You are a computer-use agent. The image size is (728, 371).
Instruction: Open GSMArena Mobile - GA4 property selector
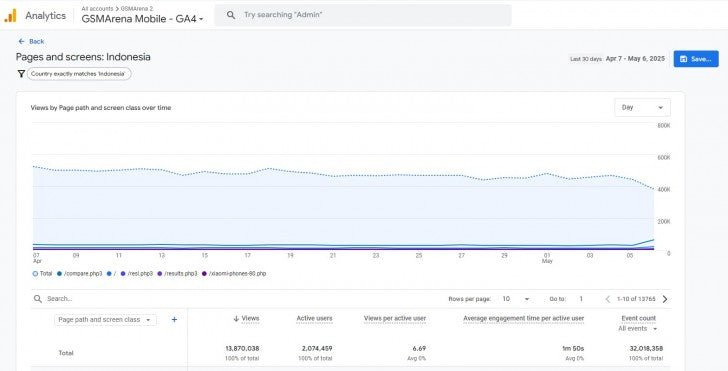[x=143, y=19]
